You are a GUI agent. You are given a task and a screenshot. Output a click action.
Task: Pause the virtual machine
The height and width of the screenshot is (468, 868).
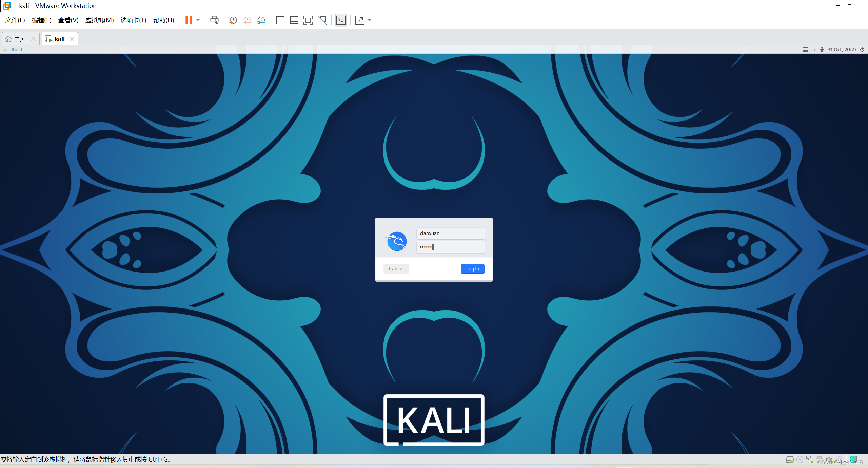(189, 20)
